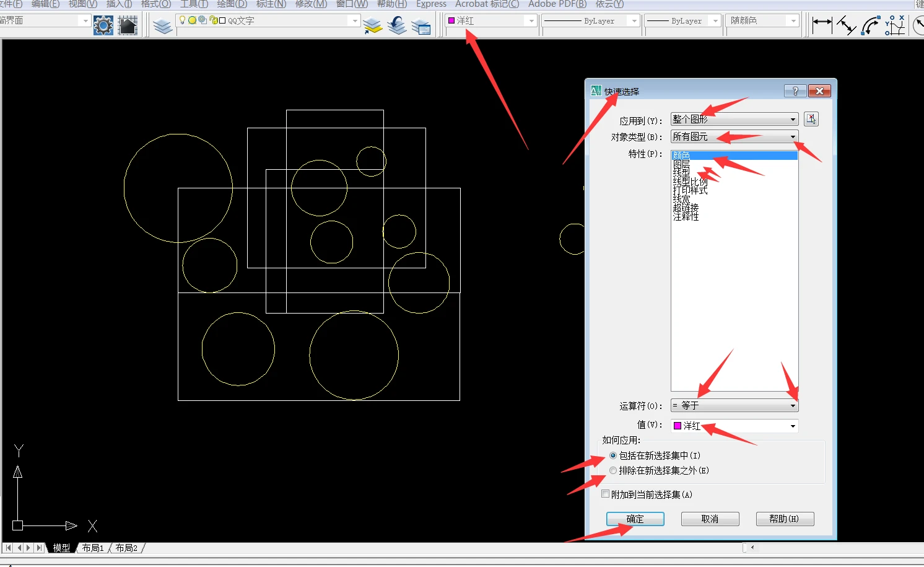Open the Express menu

point(431,4)
